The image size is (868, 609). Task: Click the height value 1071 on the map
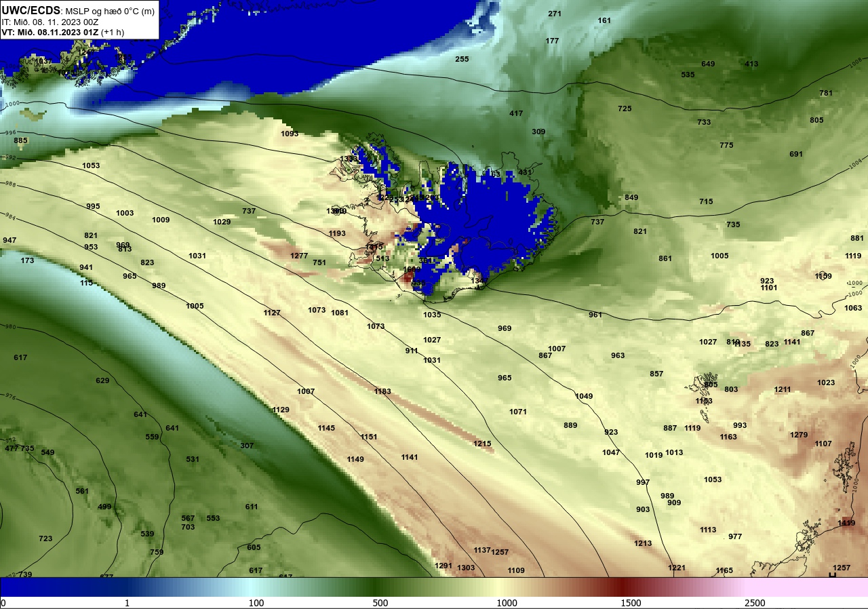[518, 412]
